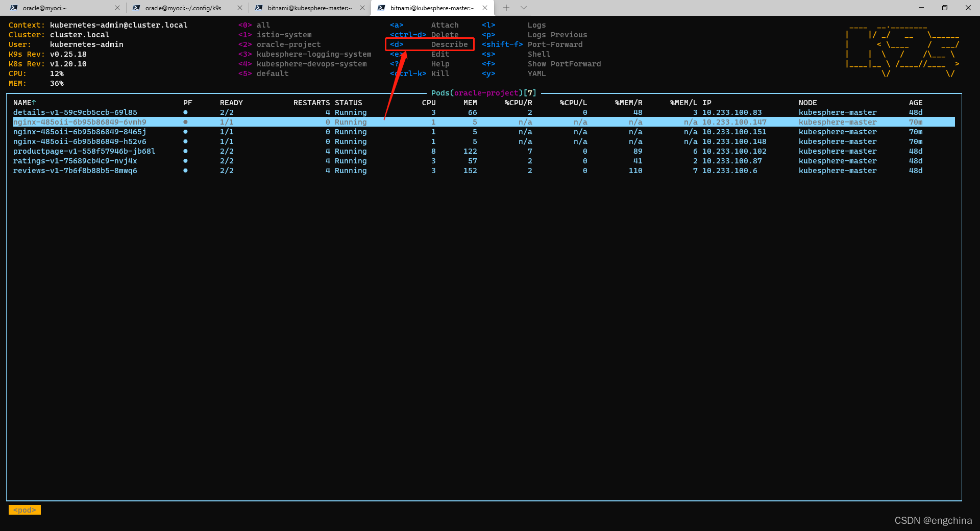Select pod reviews-v1-7b6f8b88b5-8mwq6
Screen dimensions: 980x531
(75, 171)
